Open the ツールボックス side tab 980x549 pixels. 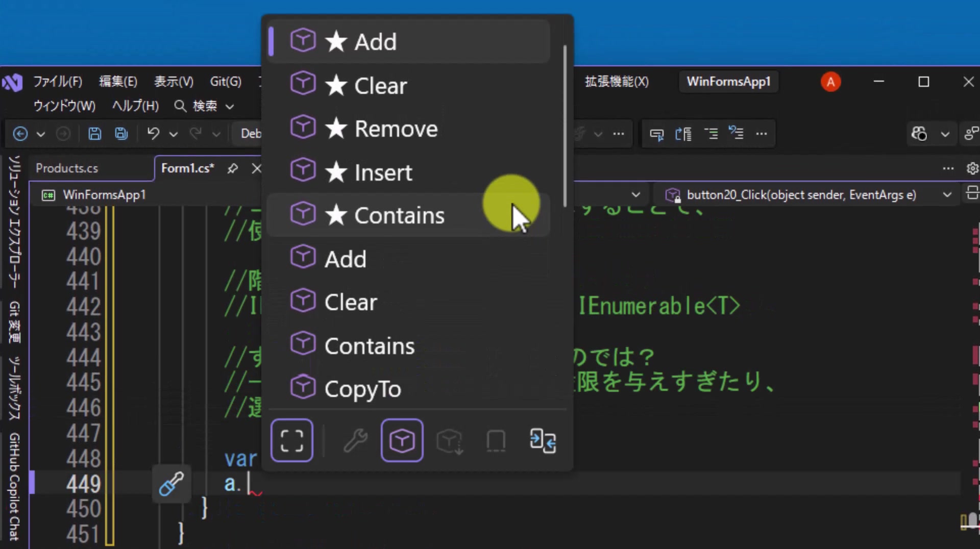click(14, 388)
